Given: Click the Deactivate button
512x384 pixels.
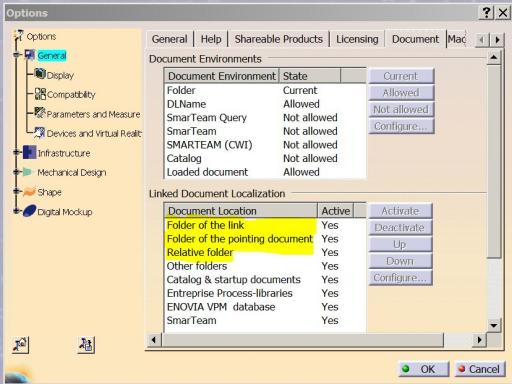Looking at the screenshot, I should tap(400, 228).
